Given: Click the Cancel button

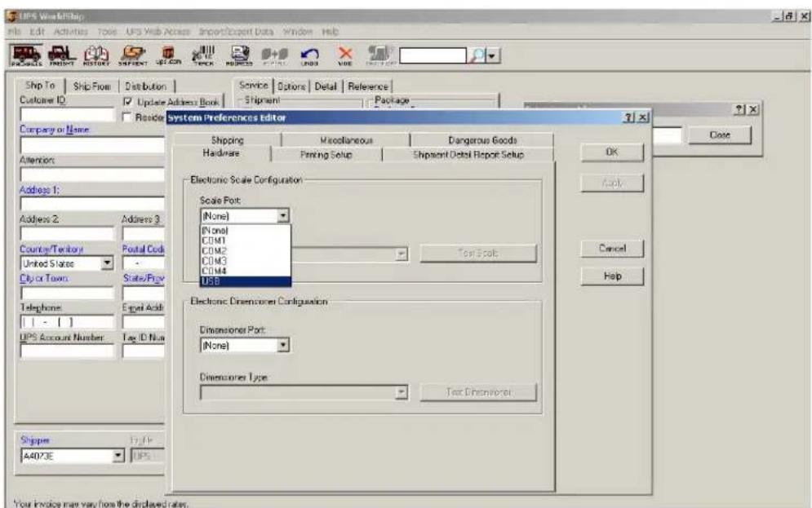Looking at the screenshot, I should tap(612, 249).
